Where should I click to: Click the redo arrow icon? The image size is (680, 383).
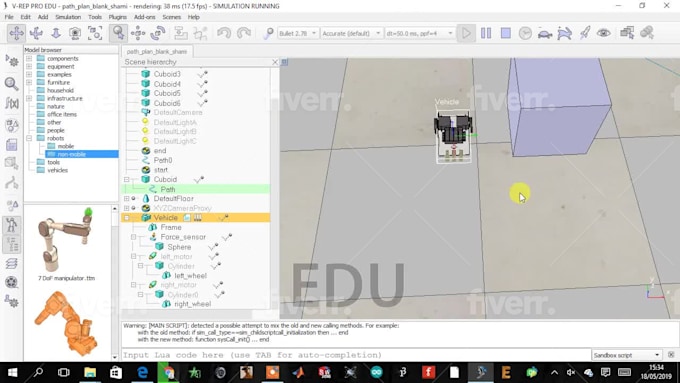244,33
